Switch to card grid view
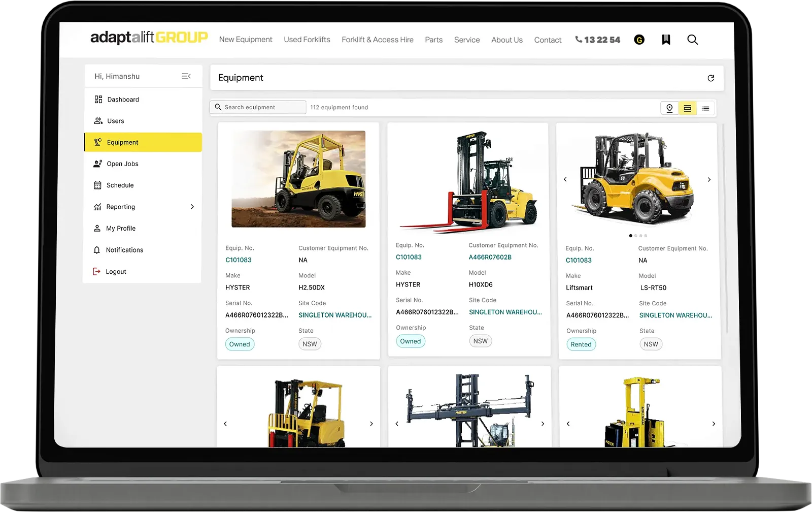The width and height of the screenshot is (812, 512). pyautogui.click(x=687, y=108)
